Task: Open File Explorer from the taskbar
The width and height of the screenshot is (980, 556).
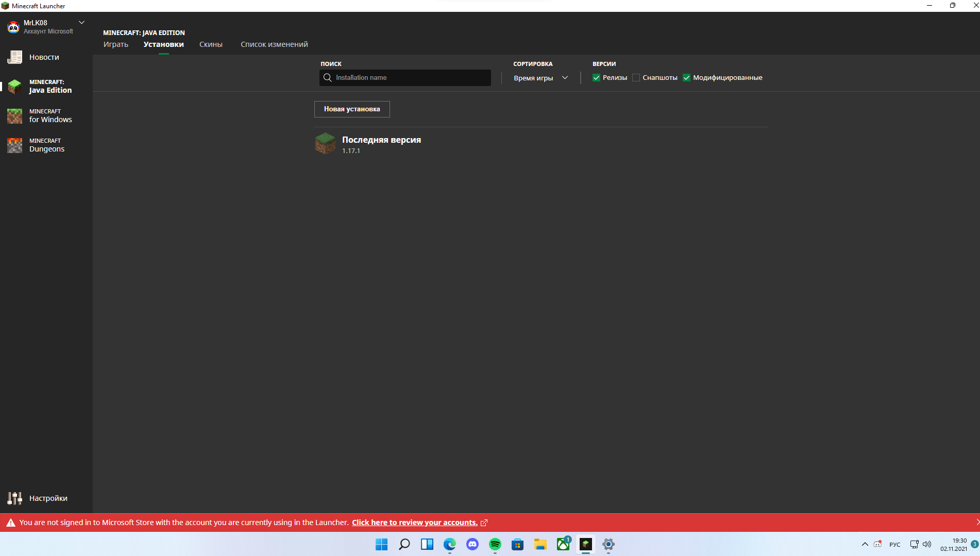Action: click(540, 544)
